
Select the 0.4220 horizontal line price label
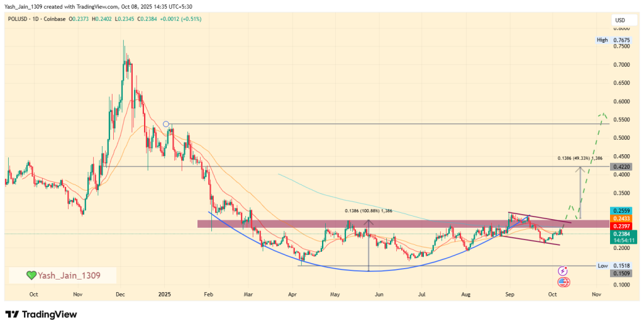click(x=621, y=167)
